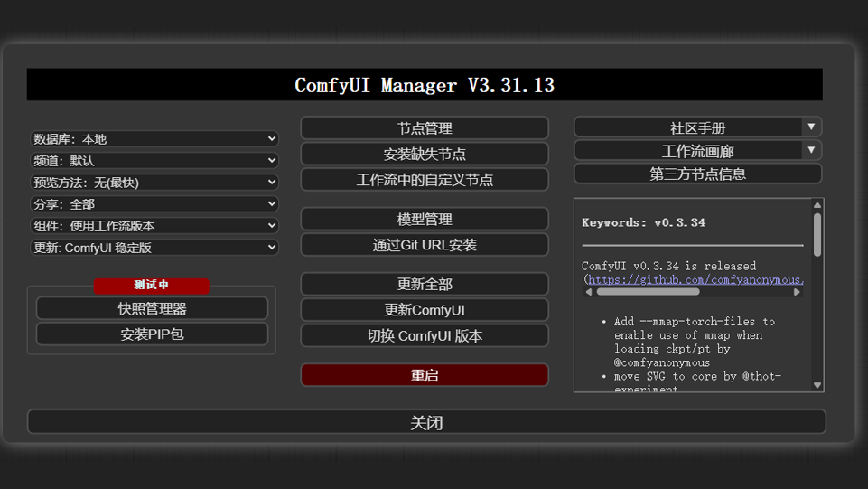Click 切换 ComfyUI 版本 button
The width and height of the screenshot is (868, 489).
click(425, 335)
